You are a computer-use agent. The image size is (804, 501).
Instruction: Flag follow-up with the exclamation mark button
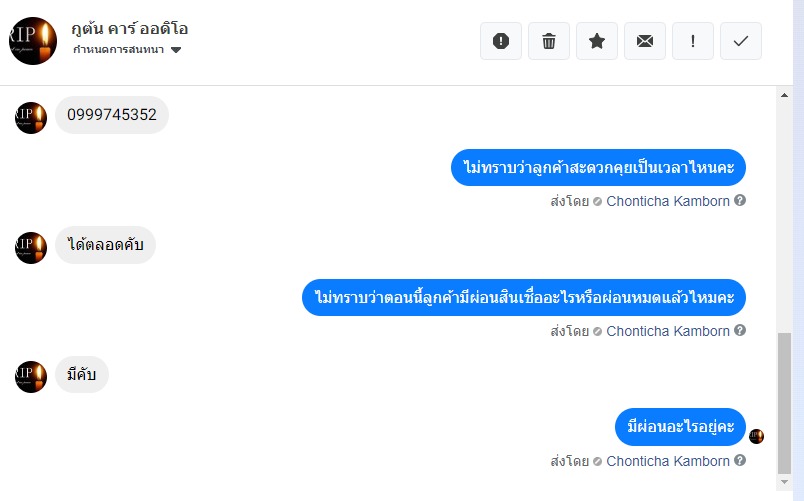tap(693, 41)
